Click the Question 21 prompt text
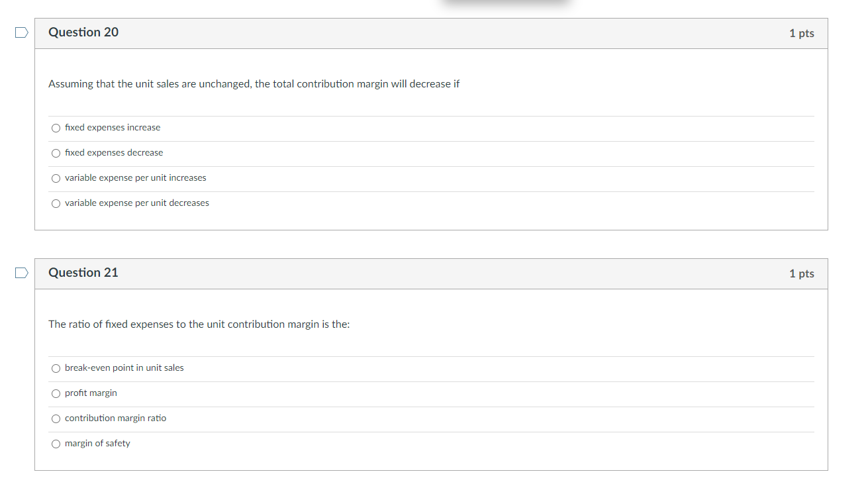Image resolution: width=868 pixels, height=490 pixels. click(199, 324)
